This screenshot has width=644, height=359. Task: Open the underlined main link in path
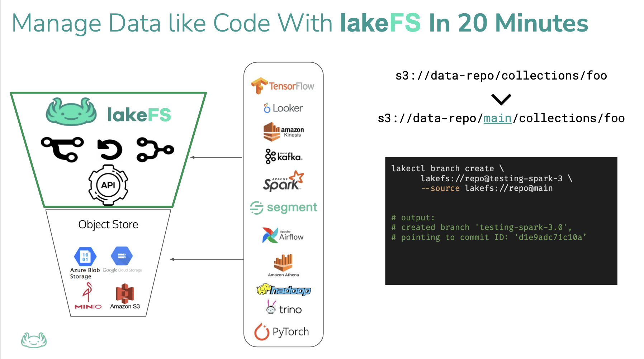point(497,118)
